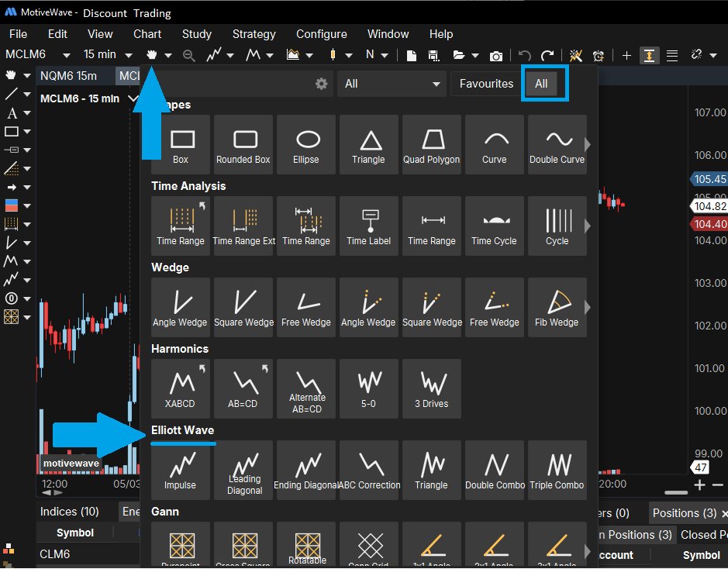This screenshot has width=728, height=569.
Task: Select the ABC Correction tool
Action: click(368, 470)
